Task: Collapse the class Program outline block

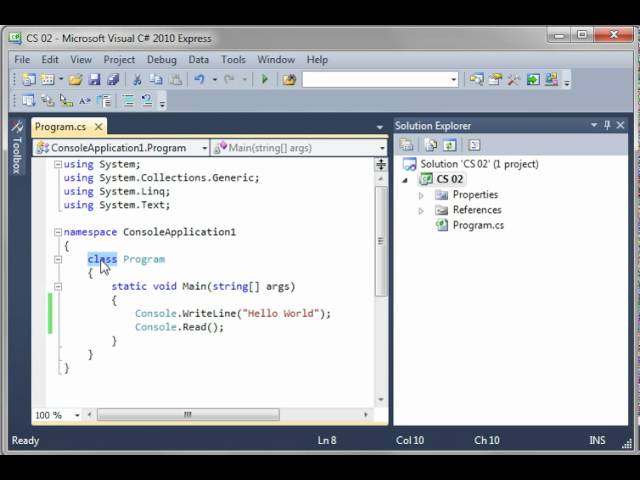Action: click(x=58, y=260)
